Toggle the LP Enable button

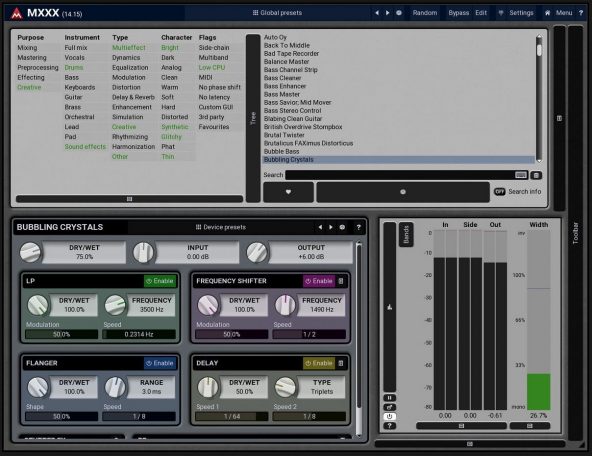click(160, 281)
